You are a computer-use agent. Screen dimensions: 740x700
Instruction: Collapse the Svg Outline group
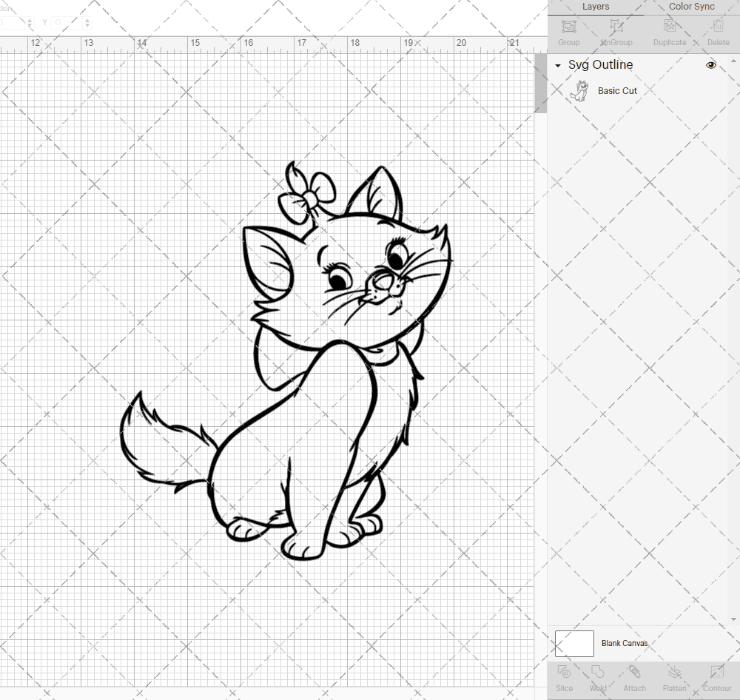pyautogui.click(x=558, y=66)
